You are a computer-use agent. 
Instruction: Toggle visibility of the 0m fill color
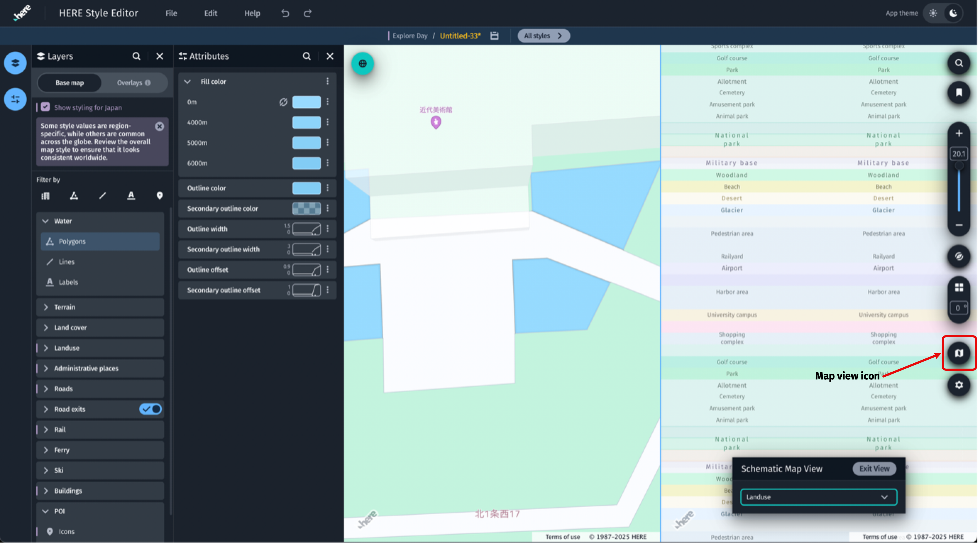(x=283, y=102)
